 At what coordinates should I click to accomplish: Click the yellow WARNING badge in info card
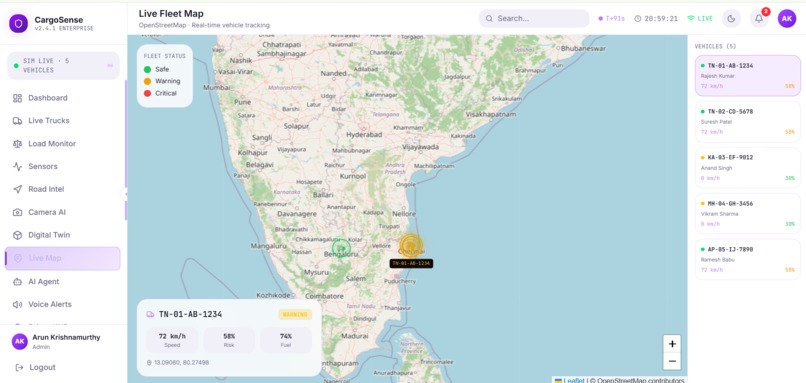click(x=295, y=314)
